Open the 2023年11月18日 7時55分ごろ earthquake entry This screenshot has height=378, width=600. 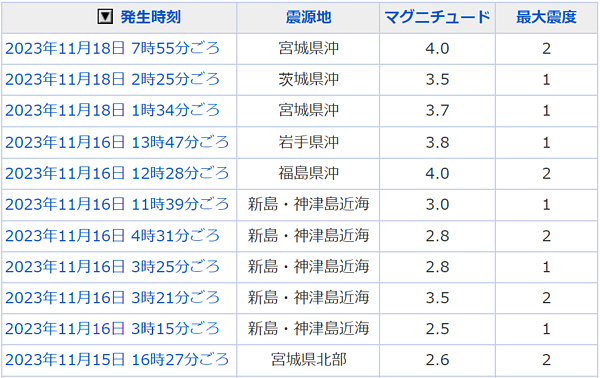coord(112,49)
